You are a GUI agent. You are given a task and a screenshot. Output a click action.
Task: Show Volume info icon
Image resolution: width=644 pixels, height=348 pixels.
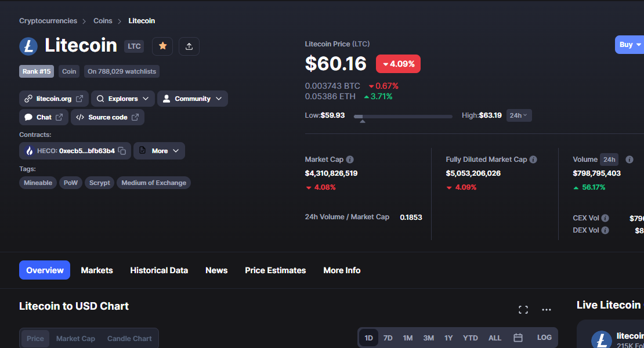point(629,159)
